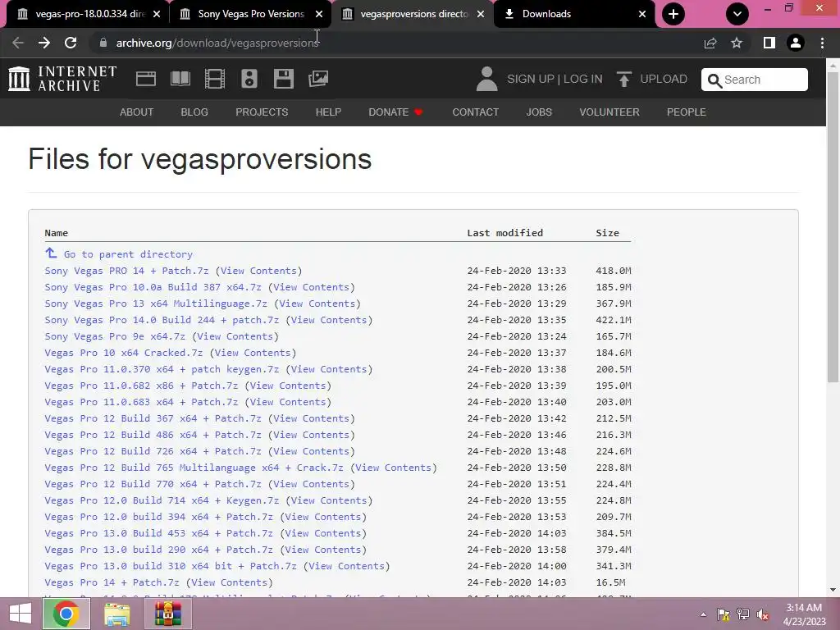
Task: View Contents of Sony Vegas Pro 9e x64.7z
Action: (x=235, y=336)
